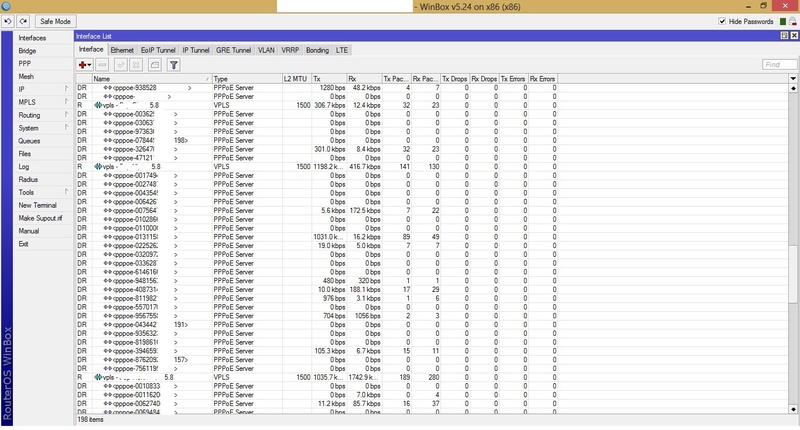Sort by Tx Drops column header
Image resolution: width=800 pixels, height=430 pixels.
click(455, 79)
